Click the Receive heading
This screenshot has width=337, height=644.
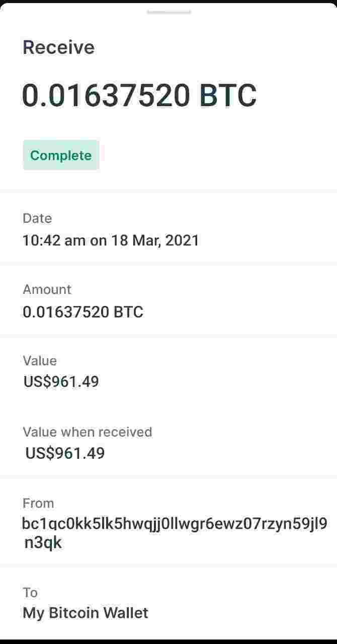click(58, 47)
